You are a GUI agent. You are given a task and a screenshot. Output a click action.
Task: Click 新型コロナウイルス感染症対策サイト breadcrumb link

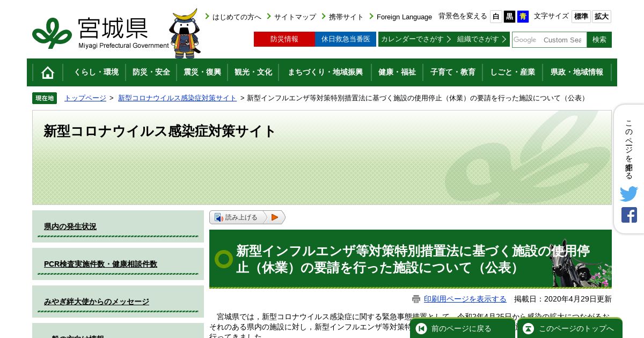tap(177, 98)
